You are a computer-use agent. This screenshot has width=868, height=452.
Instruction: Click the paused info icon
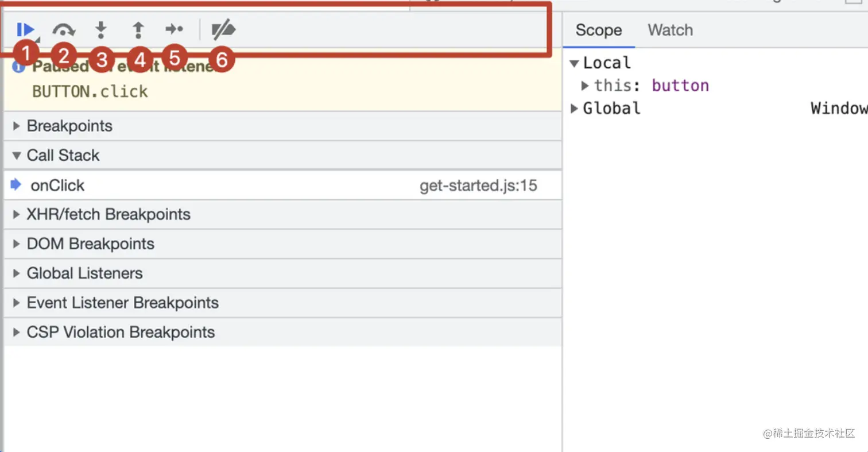click(18, 67)
